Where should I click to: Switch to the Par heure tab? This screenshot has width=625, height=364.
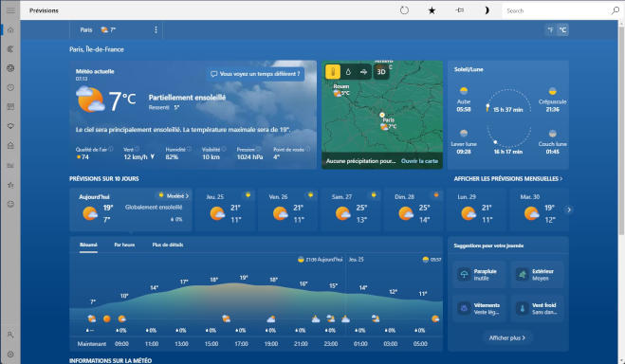[x=124, y=245]
